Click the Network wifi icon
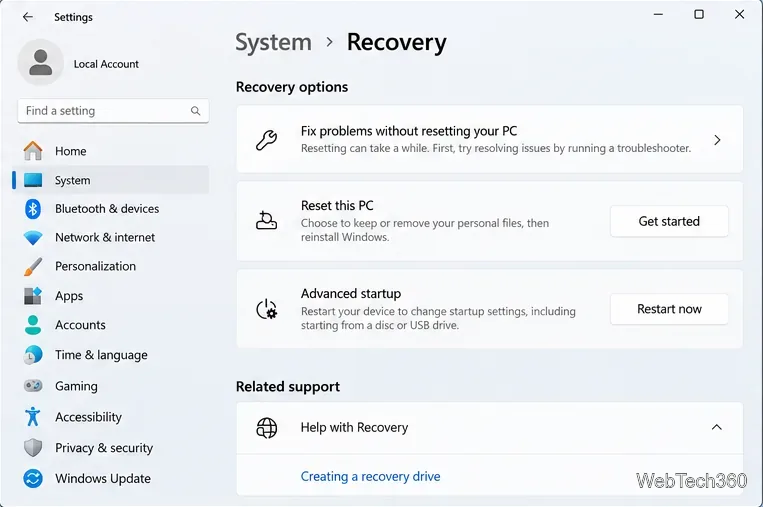The height and width of the screenshot is (507, 763). [33, 237]
